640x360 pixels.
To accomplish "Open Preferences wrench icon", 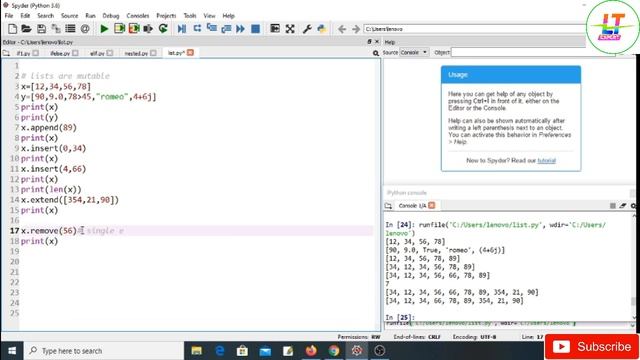I will [x=307, y=29].
